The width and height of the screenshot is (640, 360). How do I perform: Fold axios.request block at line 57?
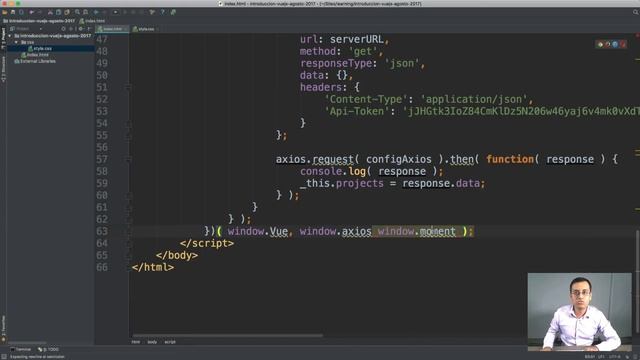[128, 159]
